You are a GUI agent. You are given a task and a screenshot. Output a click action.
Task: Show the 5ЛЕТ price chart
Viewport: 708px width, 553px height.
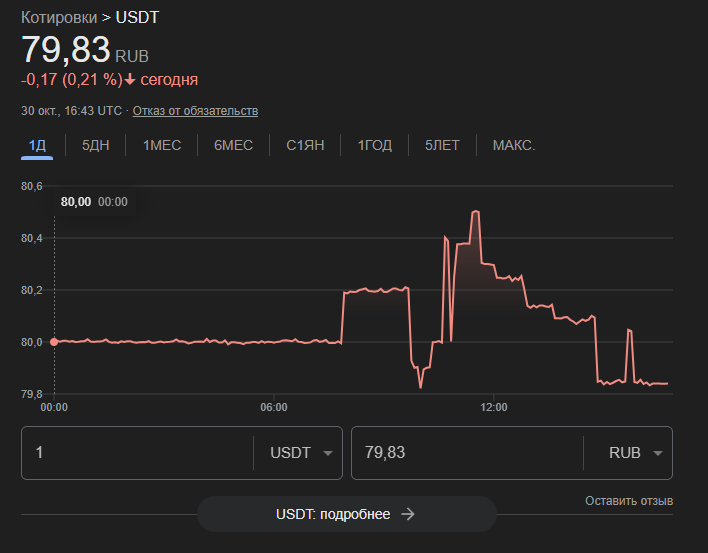pyautogui.click(x=442, y=145)
